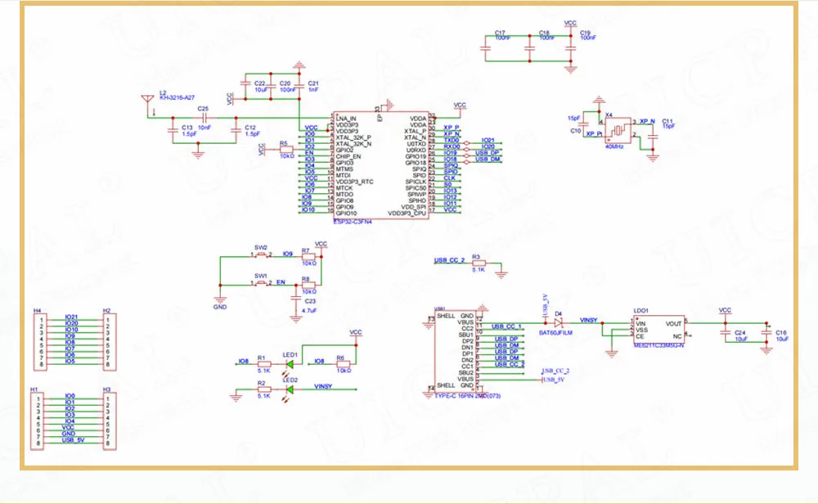Click the SW2 push-button switch symbol

point(261,255)
